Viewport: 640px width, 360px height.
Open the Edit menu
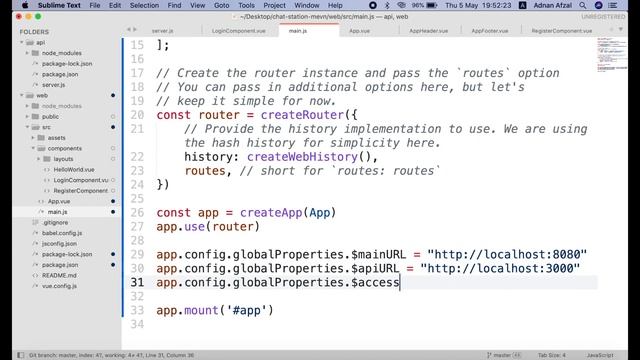(115, 5)
